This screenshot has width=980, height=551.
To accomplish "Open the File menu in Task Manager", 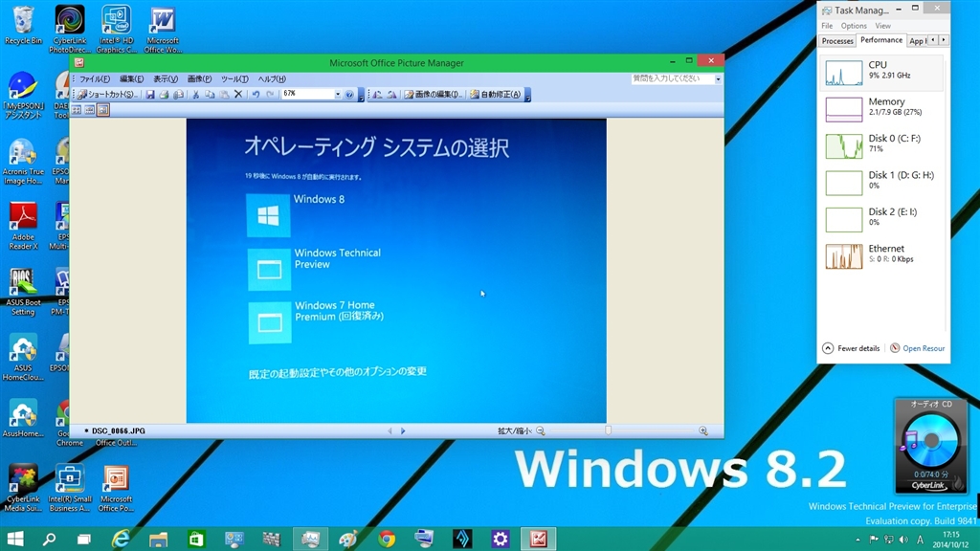I will click(827, 26).
